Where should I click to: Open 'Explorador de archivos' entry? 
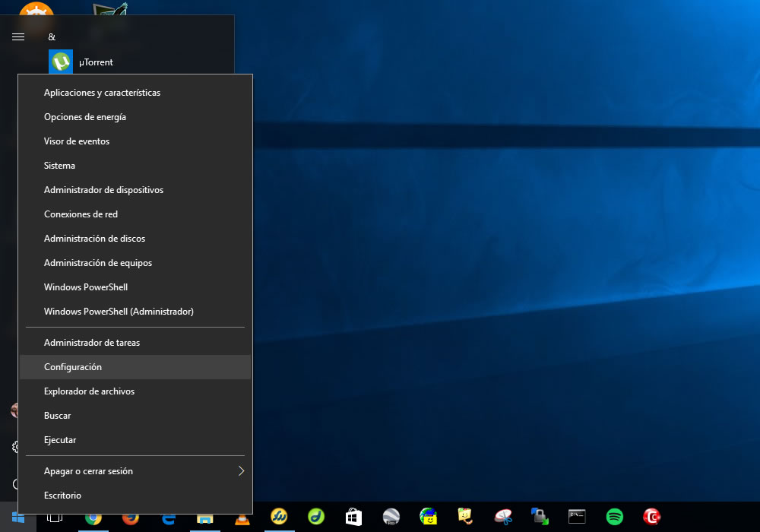click(x=89, y=391)
